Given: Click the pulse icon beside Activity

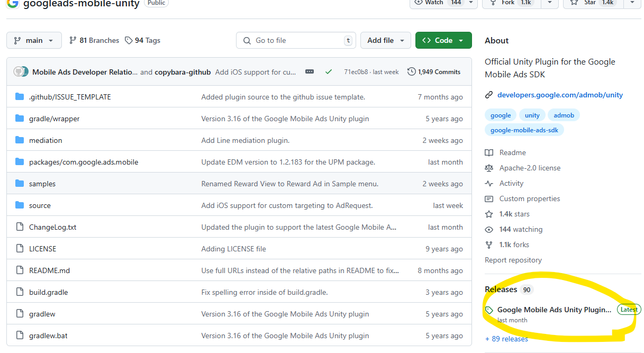Looking at the screenshot, I should 489,183.
